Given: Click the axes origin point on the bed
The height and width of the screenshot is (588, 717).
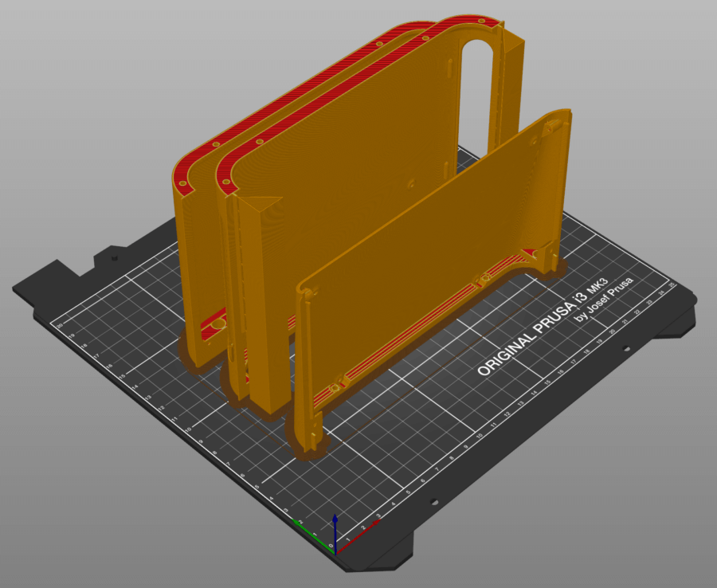Looking at the screenshot, I should (335, 553).
